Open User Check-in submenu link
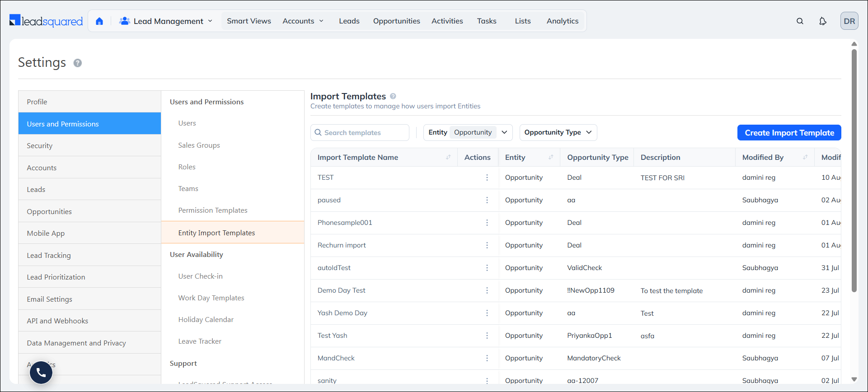 tap(200, 276)
